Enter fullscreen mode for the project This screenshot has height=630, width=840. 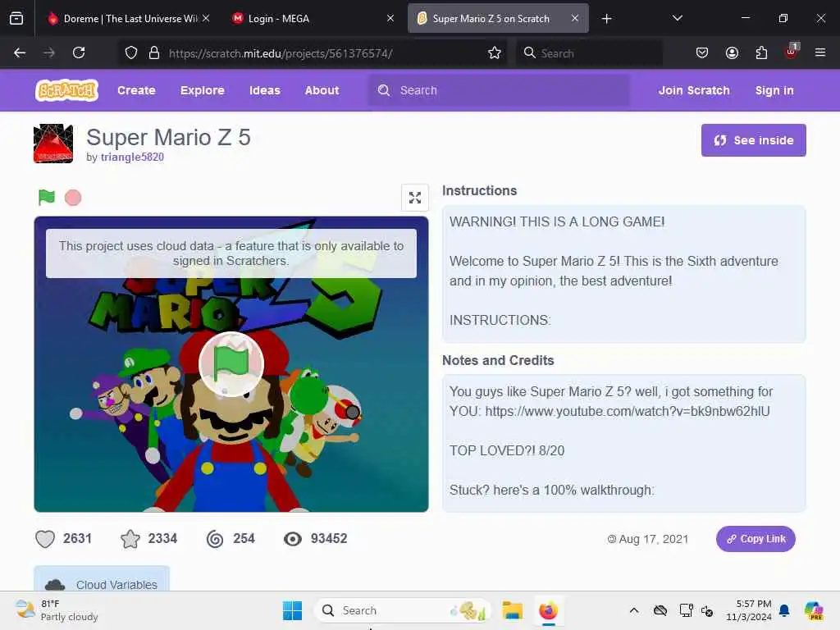414,198
